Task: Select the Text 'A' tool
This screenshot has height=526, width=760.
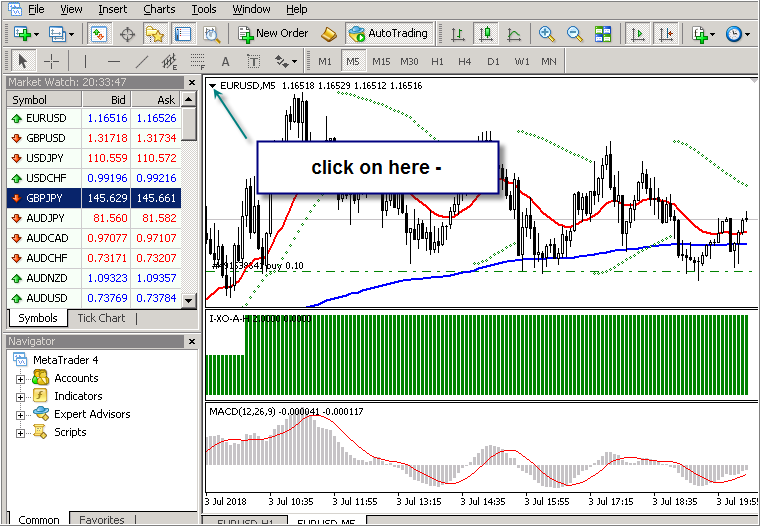Action: click(x=225, y=62)
